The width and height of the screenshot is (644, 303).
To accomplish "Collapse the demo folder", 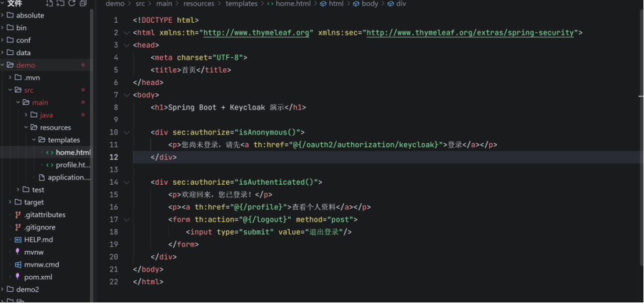I will pyautogui.click(x=2, y=65).
